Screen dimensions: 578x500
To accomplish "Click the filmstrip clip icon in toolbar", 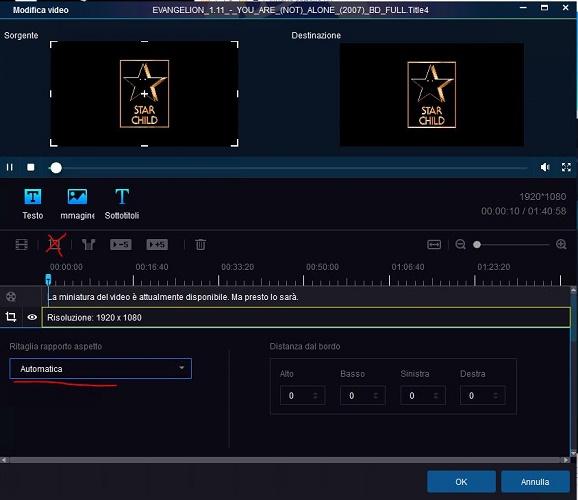I will pyautogui.click(x=22, y=244).
